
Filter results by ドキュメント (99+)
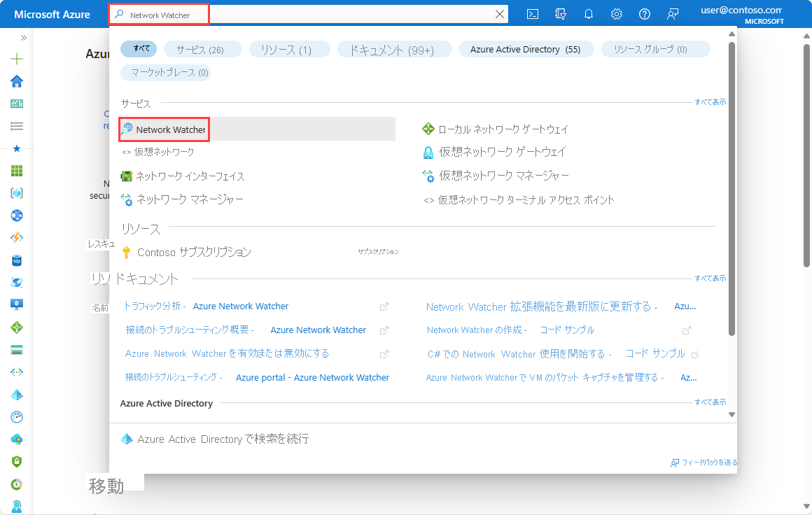coord(395,50)
